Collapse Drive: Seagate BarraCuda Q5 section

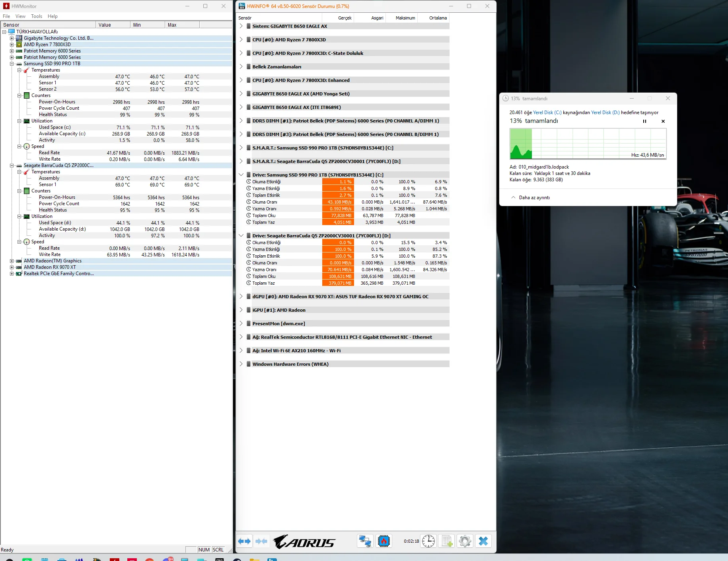click(x=241, y=236)
